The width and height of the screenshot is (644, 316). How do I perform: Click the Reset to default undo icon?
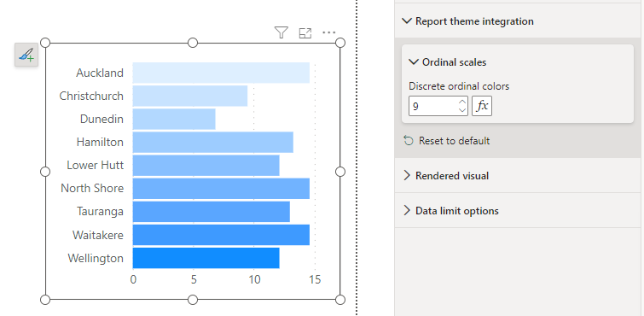pyautogui.click(x=409, y=141)
